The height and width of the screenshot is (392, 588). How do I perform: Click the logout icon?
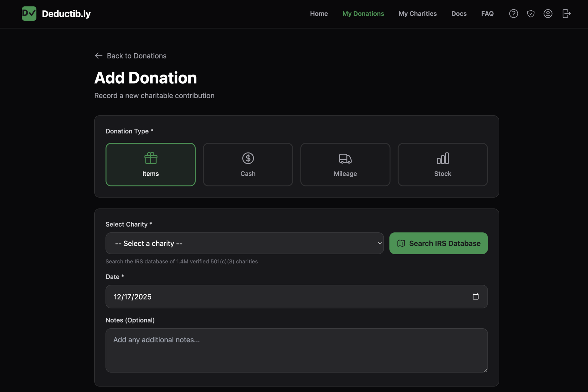566,13
